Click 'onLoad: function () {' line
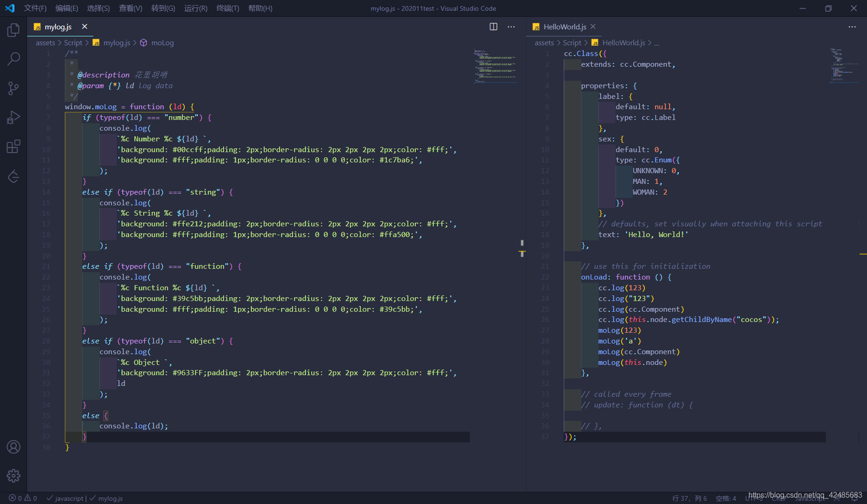 tap(626, 277)
